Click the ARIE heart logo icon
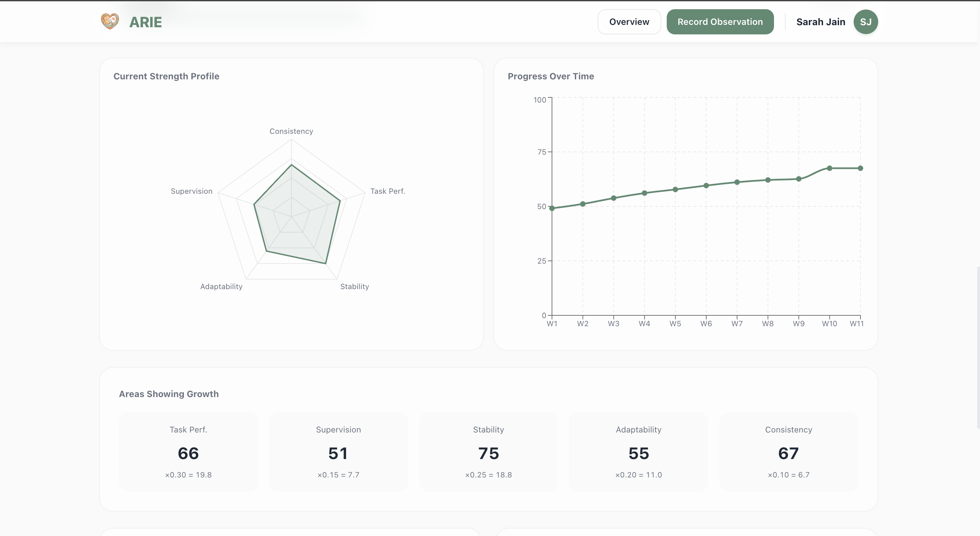Image resolution: width=980 pixels, height=536 pixels. point(110,21)
